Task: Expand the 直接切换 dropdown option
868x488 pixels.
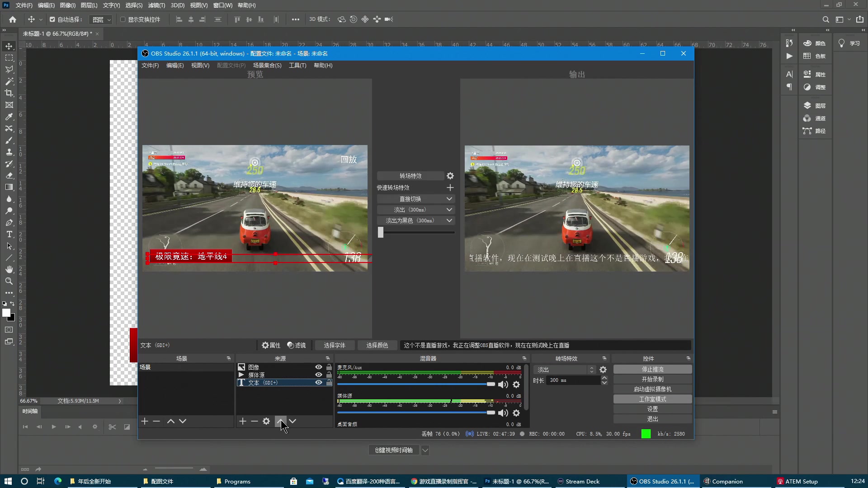Action: pyautogui.click(x=449, y=198)
